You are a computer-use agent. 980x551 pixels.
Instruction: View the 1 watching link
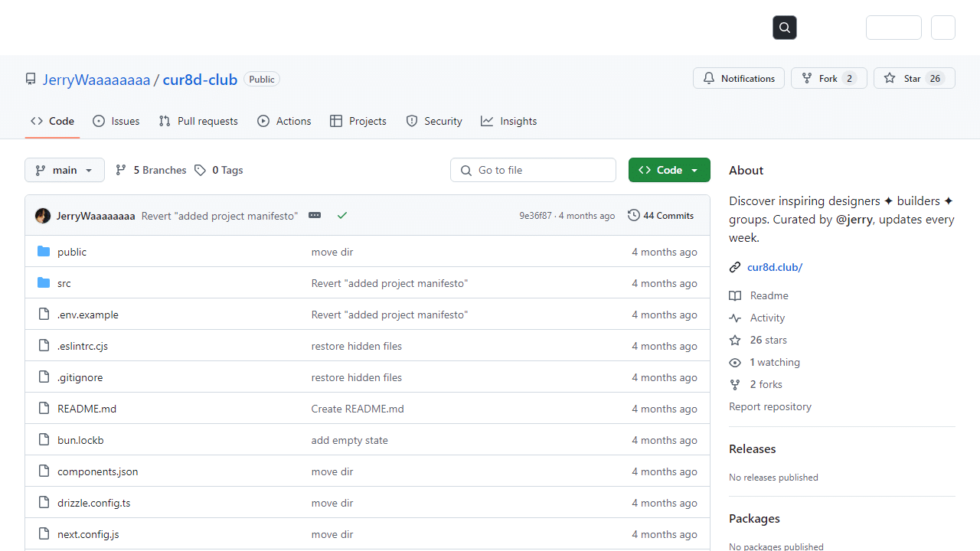764,362
